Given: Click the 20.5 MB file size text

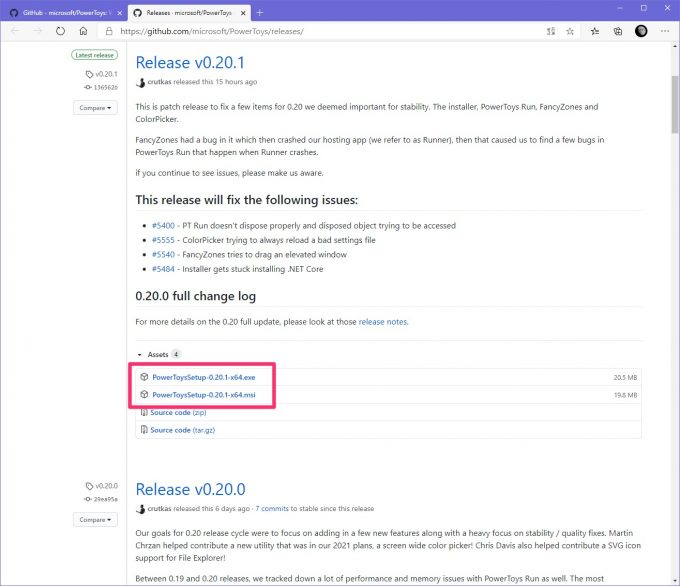Looking at the screenshot, I should [x=625, y=377].
